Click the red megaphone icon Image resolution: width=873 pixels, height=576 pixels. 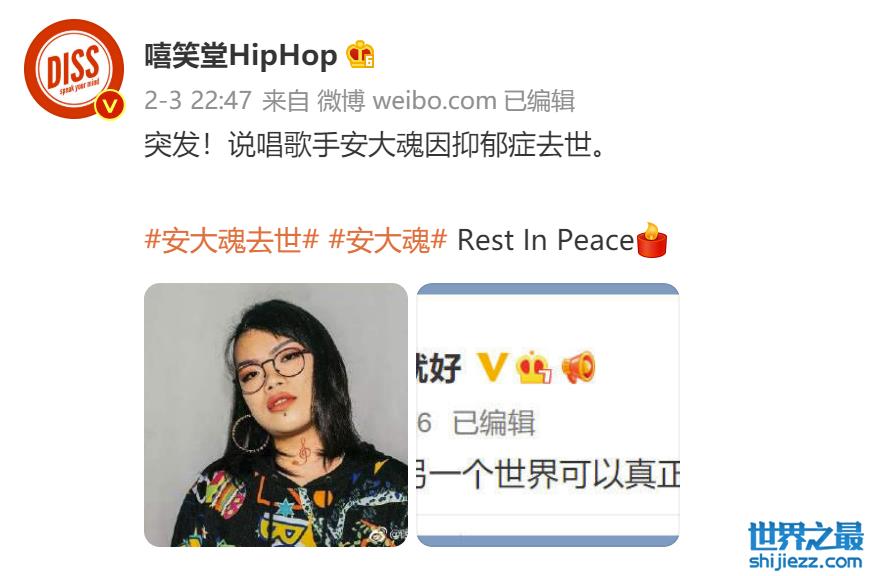pyautogui.click(x=578, y=367)
